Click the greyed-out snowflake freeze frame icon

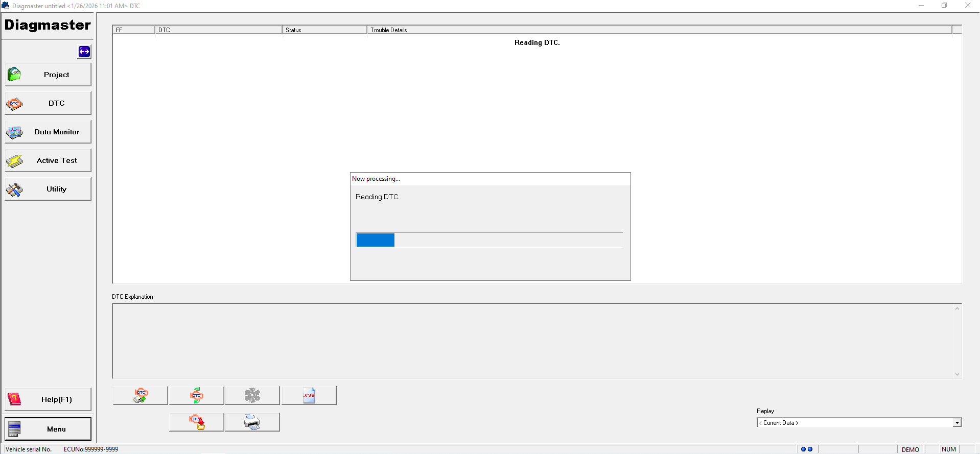pos(252,395)
